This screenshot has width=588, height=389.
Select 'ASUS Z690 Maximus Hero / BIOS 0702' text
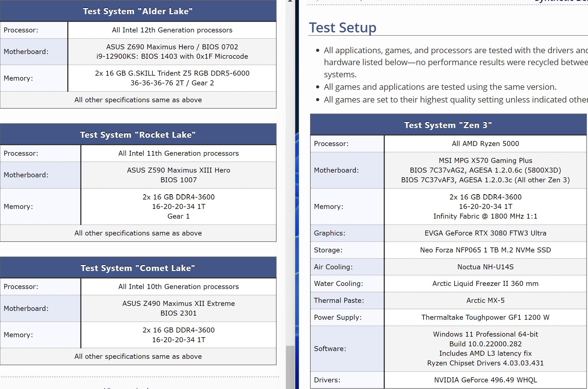pos(172,47)
